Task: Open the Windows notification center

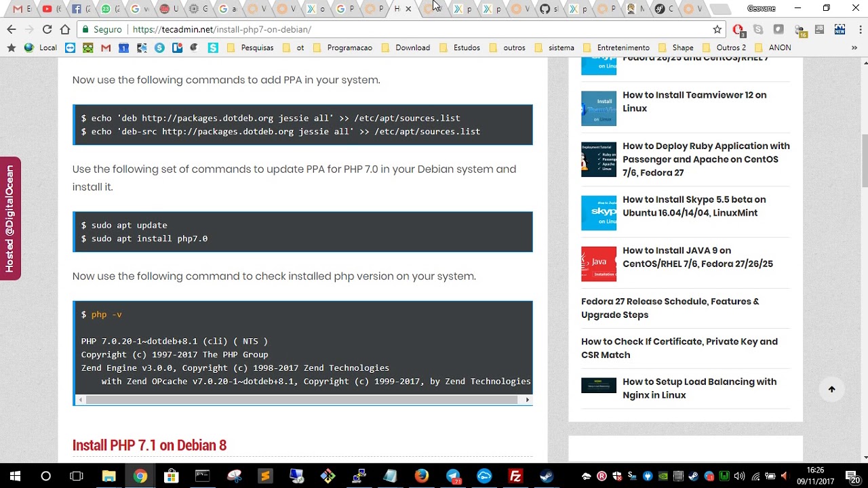Action: click(853, 476)
